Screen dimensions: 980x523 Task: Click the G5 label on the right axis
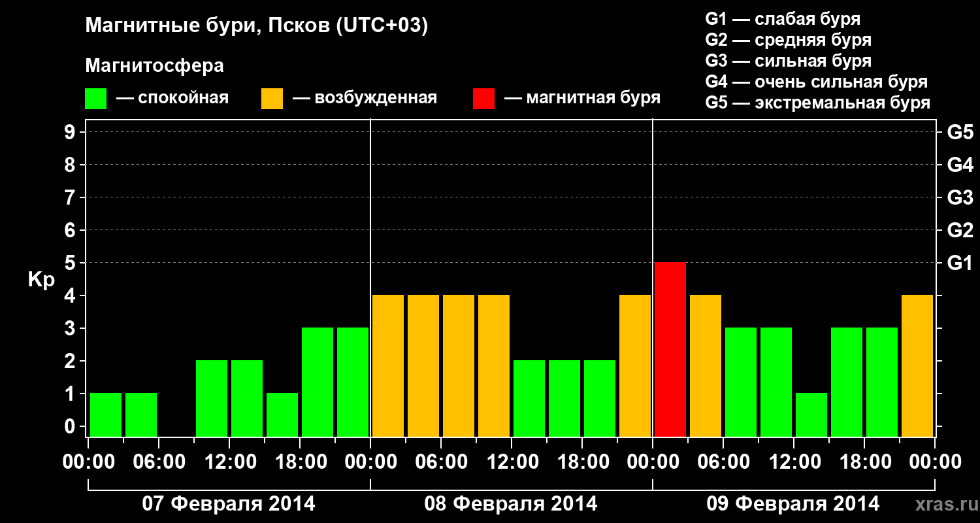pos(960,132)
